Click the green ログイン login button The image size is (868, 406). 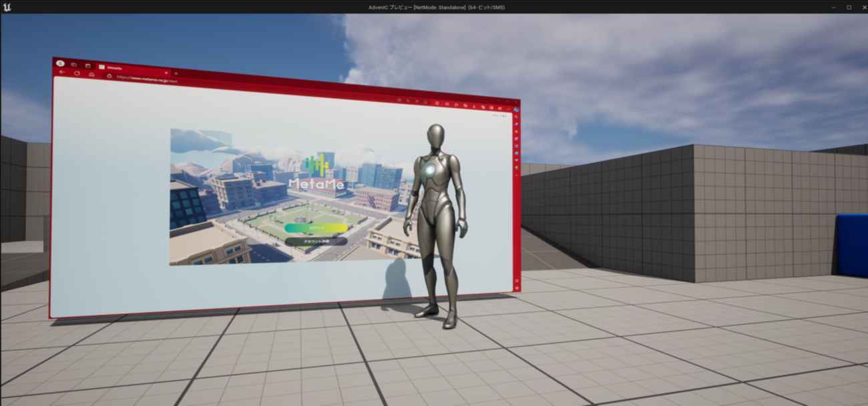(x=316, y=228)
